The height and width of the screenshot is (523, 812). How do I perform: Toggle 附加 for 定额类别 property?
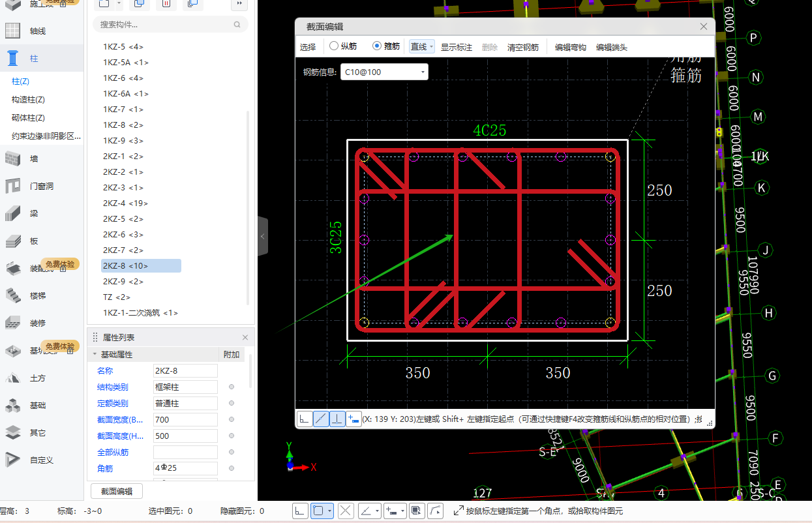click(x=232, y=404)
